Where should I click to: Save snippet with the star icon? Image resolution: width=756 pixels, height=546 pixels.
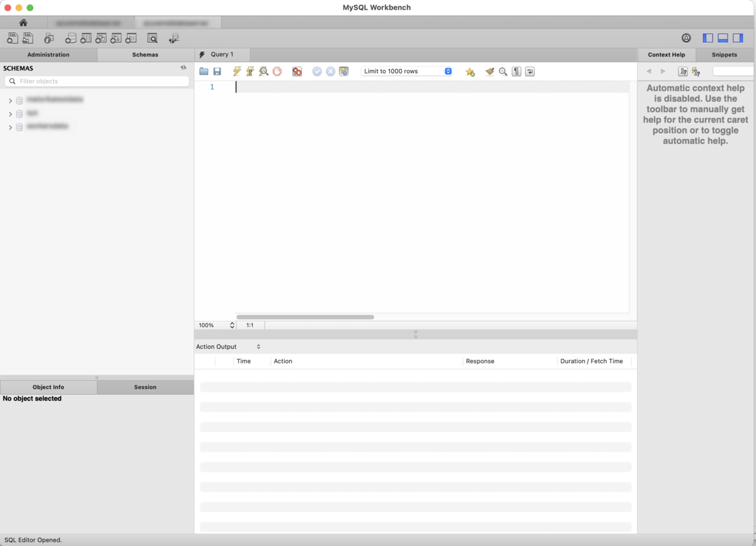[470, 72]
